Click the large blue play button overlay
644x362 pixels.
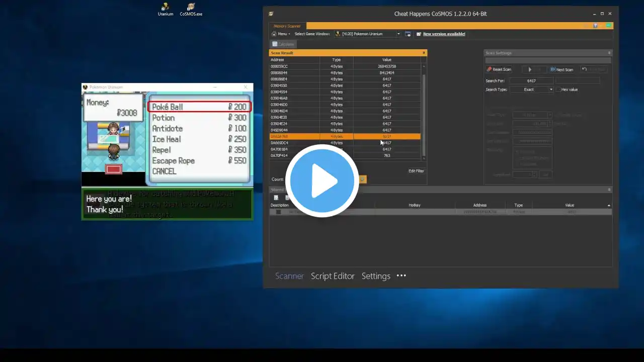pos(322,180)
